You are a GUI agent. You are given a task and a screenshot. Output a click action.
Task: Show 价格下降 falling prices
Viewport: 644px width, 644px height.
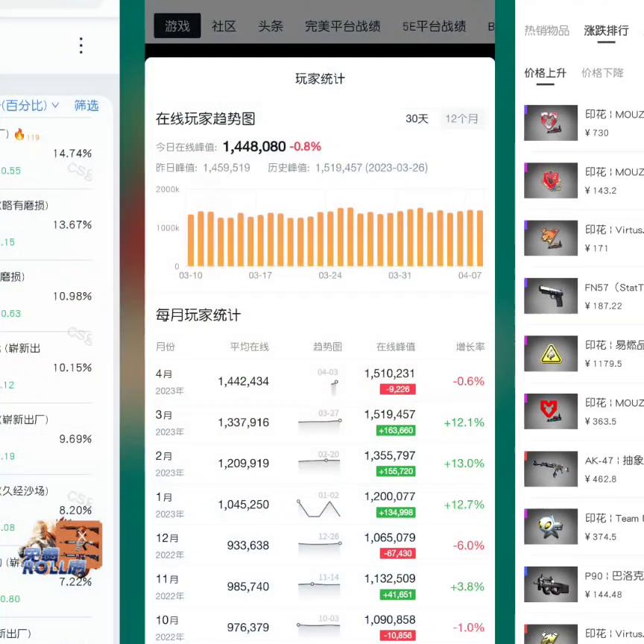[602, 73]
